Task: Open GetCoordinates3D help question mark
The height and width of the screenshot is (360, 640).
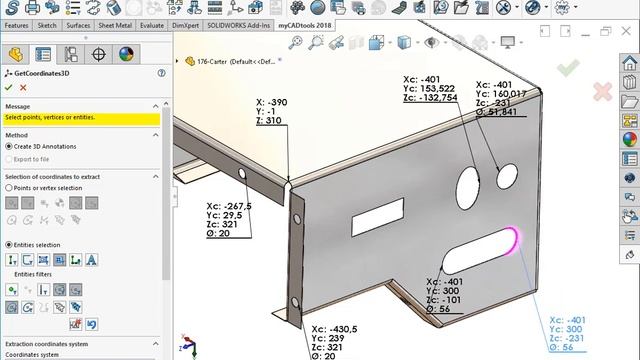Action: pyautogui.click(x=162, y=73)
